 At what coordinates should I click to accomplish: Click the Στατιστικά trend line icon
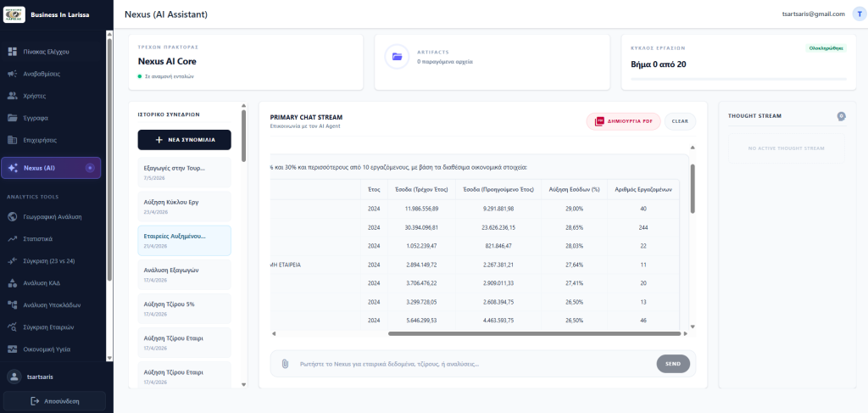(x=12, y=239)
